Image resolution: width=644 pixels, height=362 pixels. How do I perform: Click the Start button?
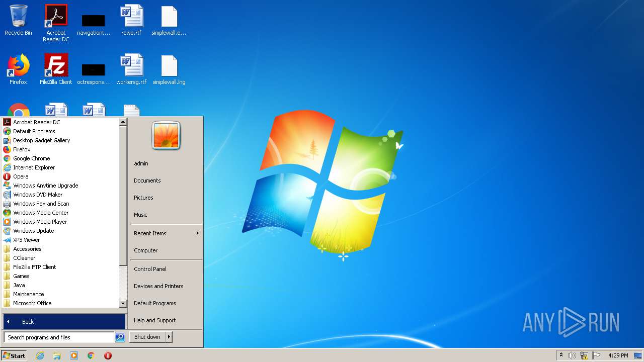pos(14,355)
